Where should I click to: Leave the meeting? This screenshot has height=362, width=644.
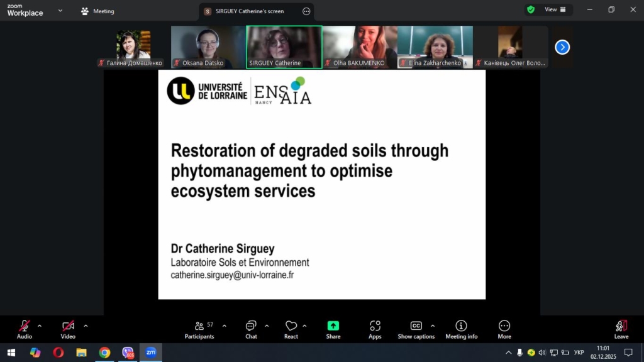621,329
